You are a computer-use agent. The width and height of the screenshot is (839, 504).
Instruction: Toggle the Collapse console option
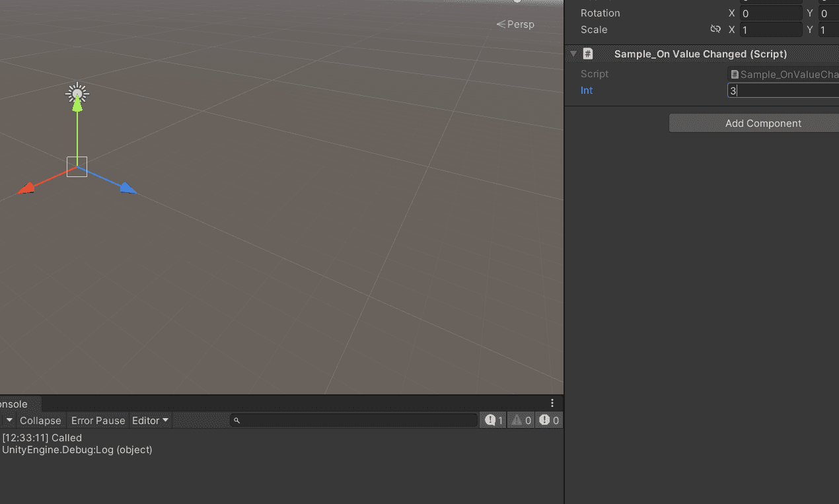(x=40, y=421)
